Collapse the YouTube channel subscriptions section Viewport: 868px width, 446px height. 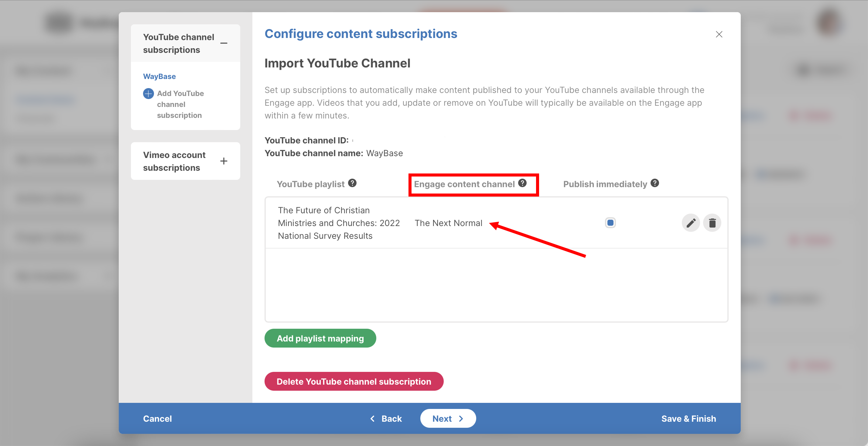[x=224, y=43]
